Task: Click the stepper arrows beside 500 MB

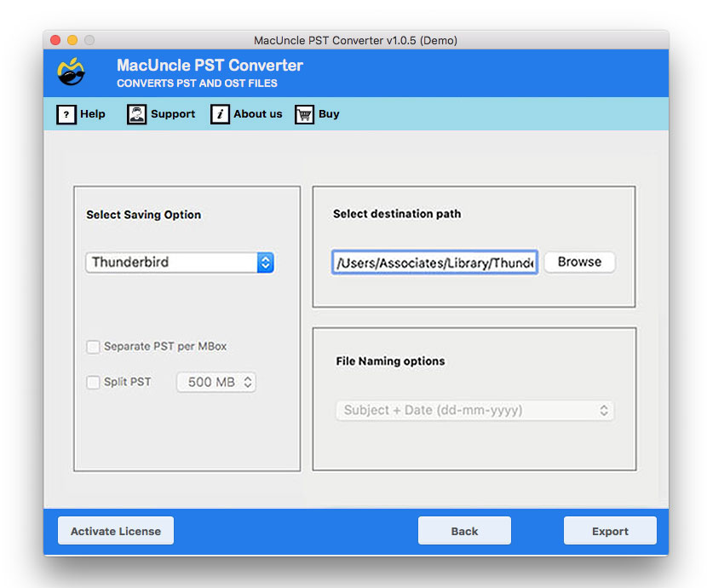Action: [x=245, y=382]
